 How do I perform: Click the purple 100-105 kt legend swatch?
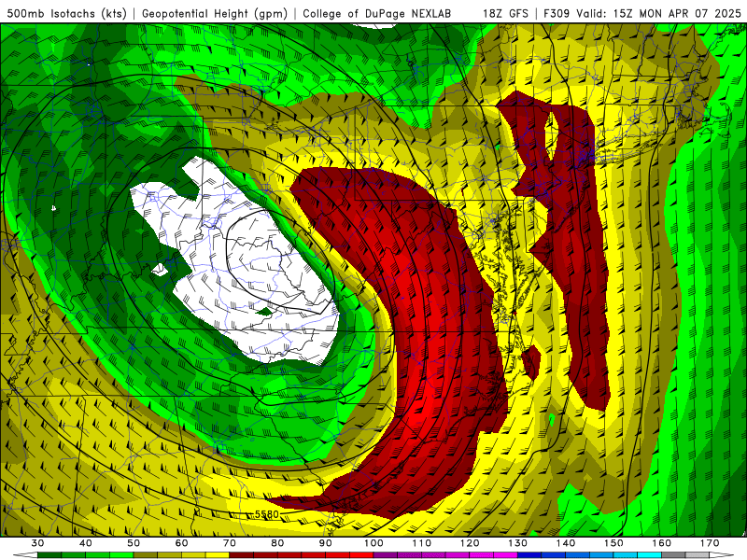tap(386, 555)
